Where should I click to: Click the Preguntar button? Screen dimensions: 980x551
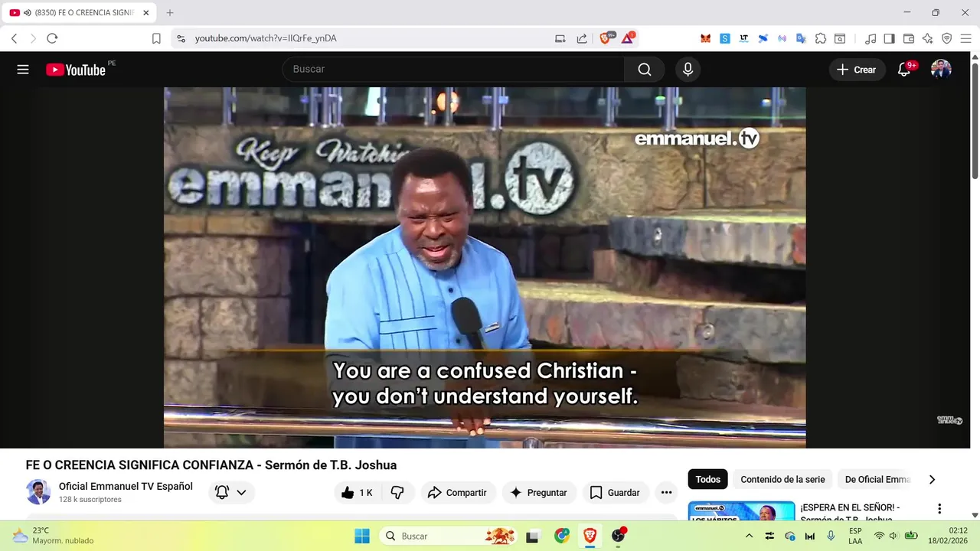pos(538,493)
